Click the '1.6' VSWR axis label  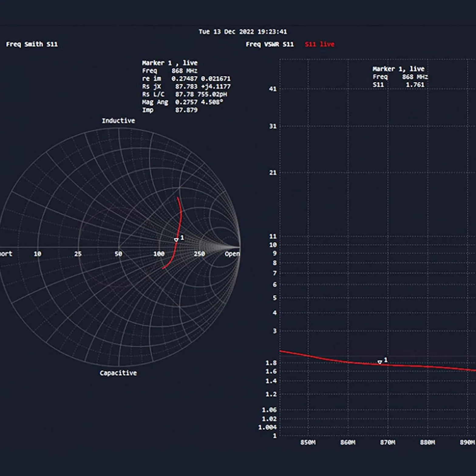[x=271, y=371]
